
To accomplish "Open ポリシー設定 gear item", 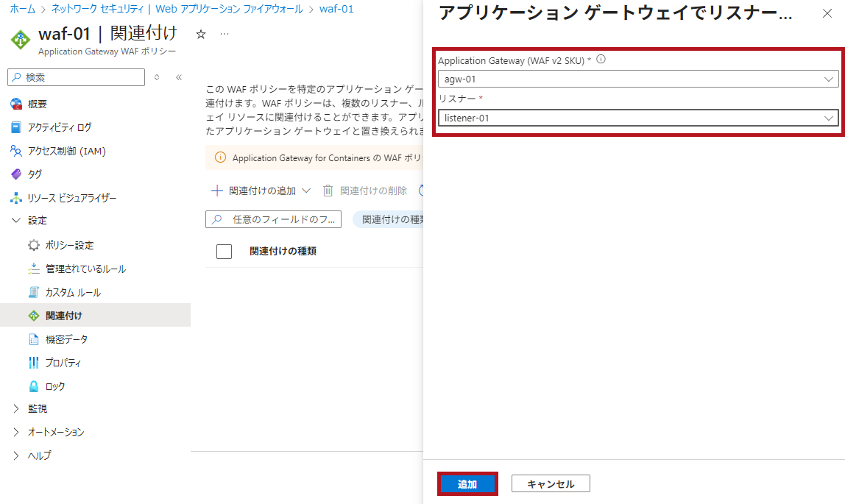I will pyautogui.click(x=69, y=245).
